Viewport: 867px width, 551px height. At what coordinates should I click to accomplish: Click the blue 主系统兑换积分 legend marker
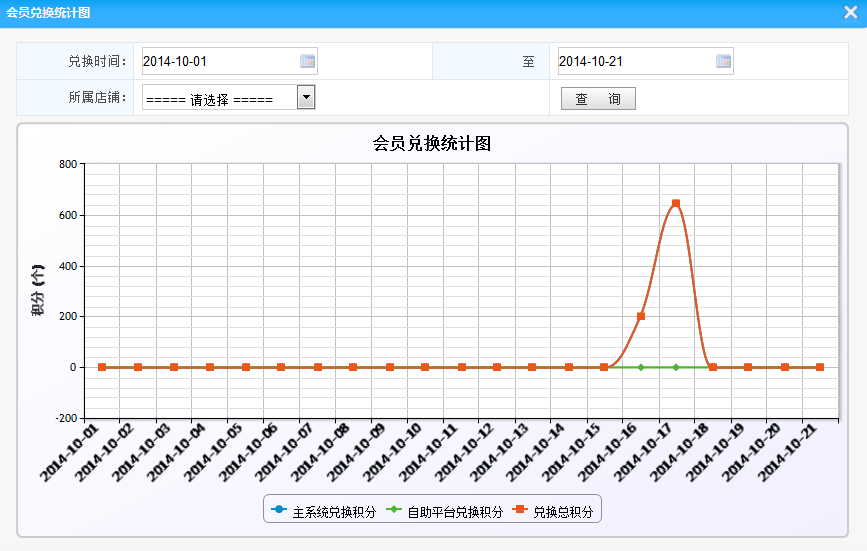click(x=279, y=511)
